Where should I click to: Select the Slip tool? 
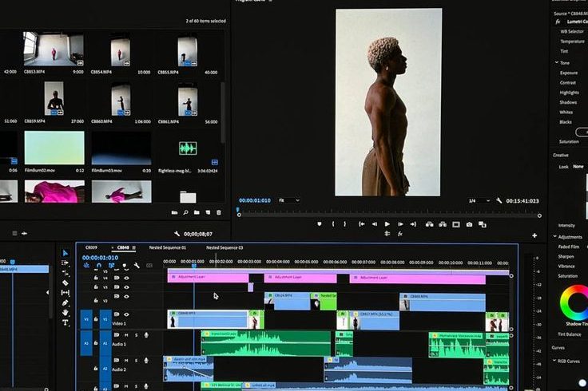[x=65, y=293]
